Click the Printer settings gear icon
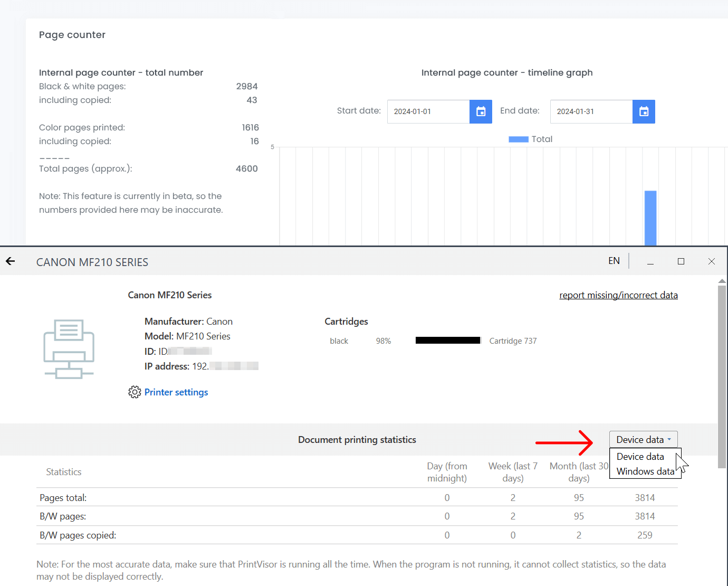 click(135, 392)
